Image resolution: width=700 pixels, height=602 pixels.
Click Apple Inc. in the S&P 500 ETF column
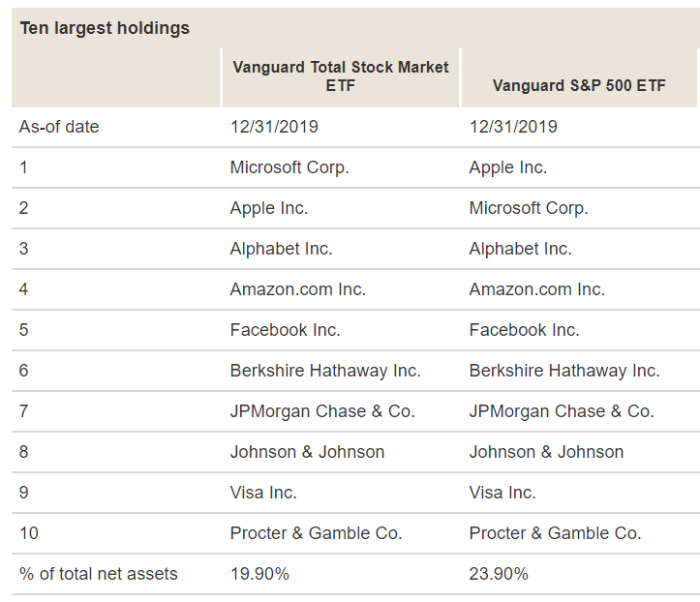[507, 167]
